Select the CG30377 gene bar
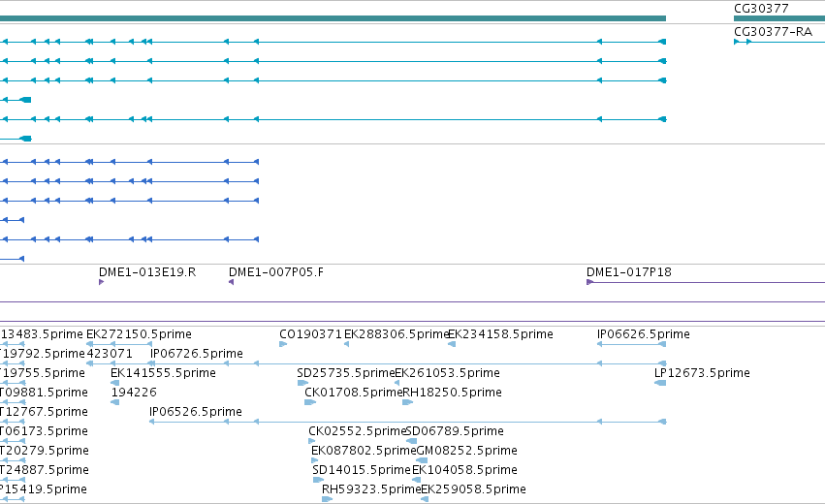The height and width of the screenshot is (504, 825). pyautogui.click(x=779, y=18)
